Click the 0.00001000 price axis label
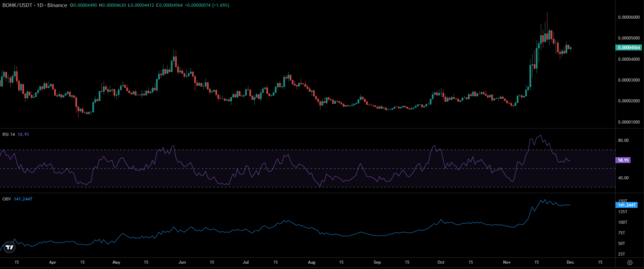Image resolution: width=644 pixels, height=269 pixels. pyautogui.click(x=629, y=122)
